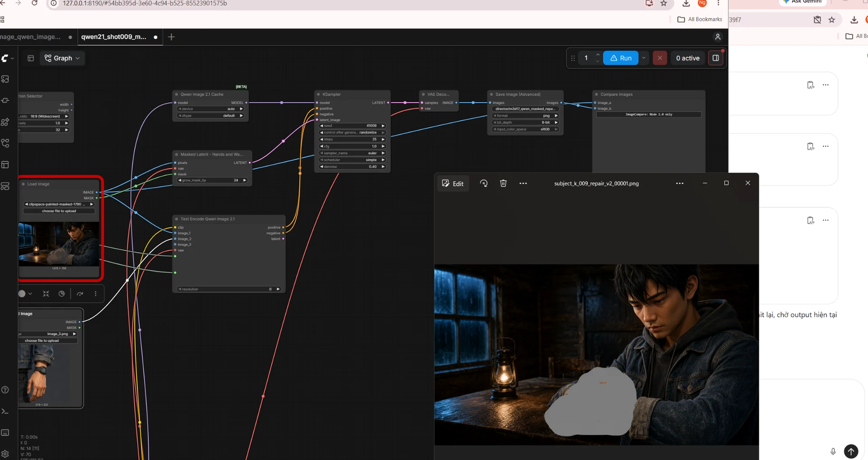The width and height of the screenshot is (868, 460).
Task: Open the sampler_name euler combo
Action: 352,153
